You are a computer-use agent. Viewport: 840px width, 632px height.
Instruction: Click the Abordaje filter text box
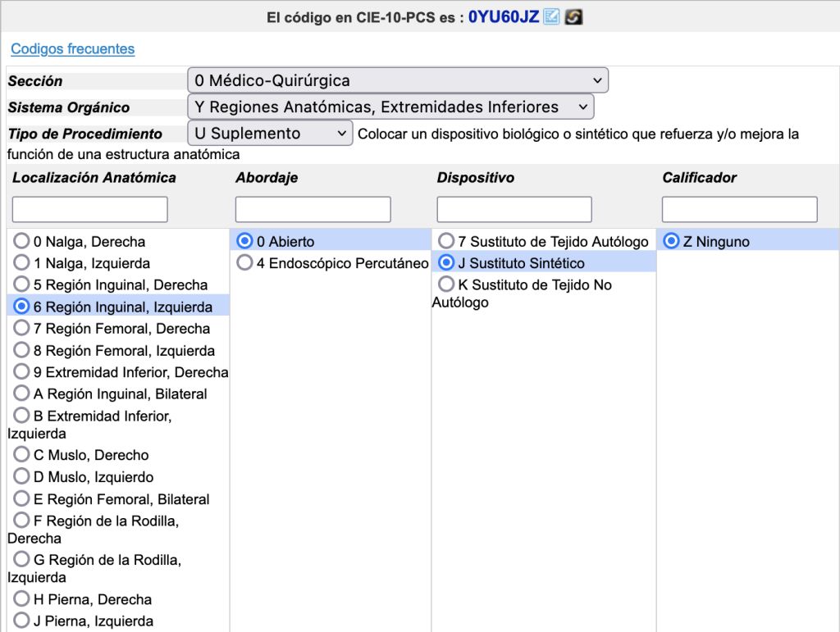pos(313,209)
